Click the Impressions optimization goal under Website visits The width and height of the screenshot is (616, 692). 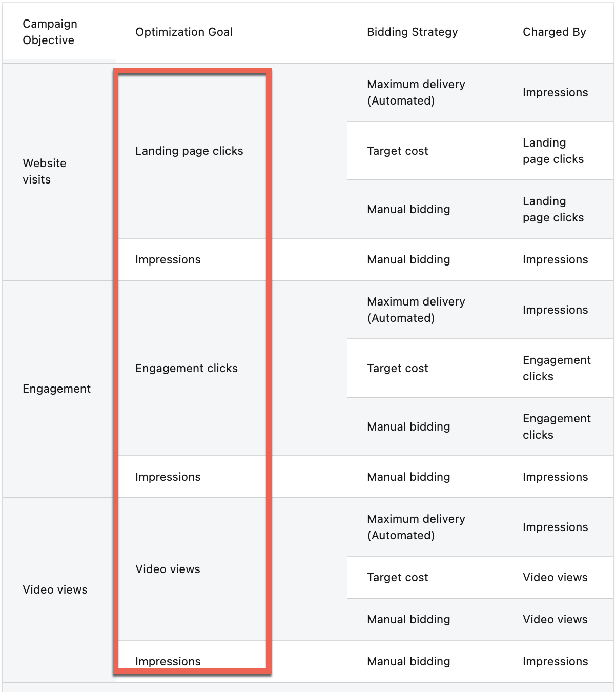click(168, 259)
